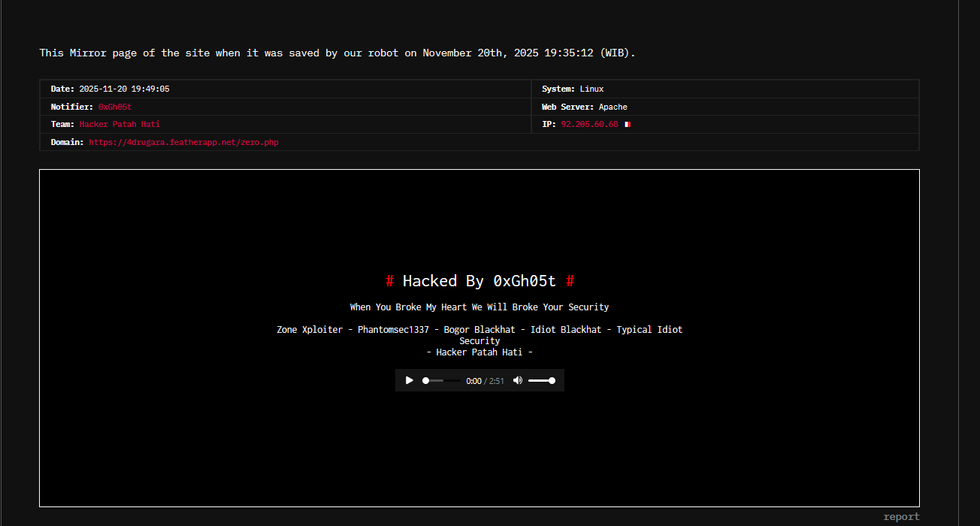Click the audio time display 0:00 / 2:51
Viewport: 980px width, 526px height.
pos(485,381)
